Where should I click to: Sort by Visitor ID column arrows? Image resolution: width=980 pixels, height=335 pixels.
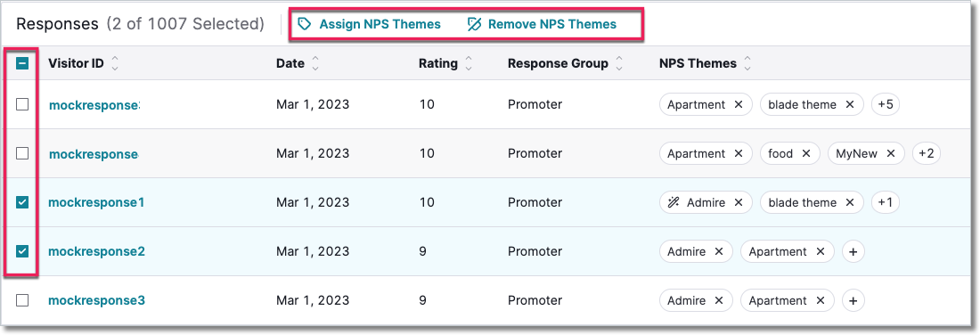click(x=115, y=63)
